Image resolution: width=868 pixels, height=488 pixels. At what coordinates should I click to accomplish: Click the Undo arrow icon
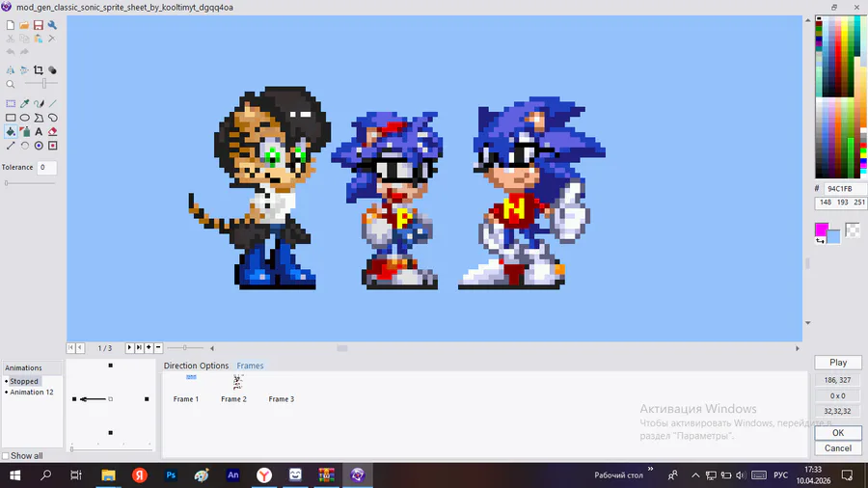click(10, 52)
